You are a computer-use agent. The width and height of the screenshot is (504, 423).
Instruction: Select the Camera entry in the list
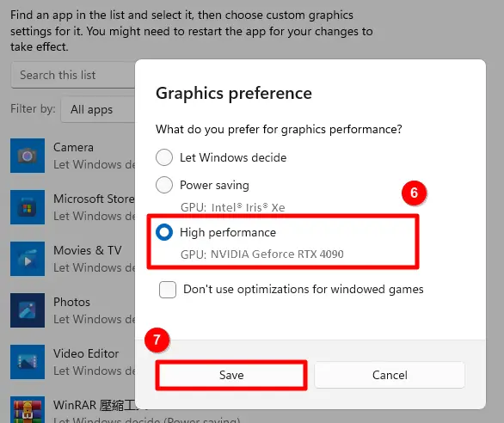coord(72,156)
